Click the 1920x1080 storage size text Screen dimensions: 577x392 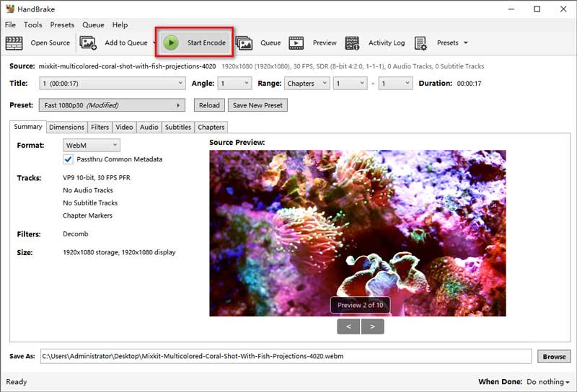[119, 252]
